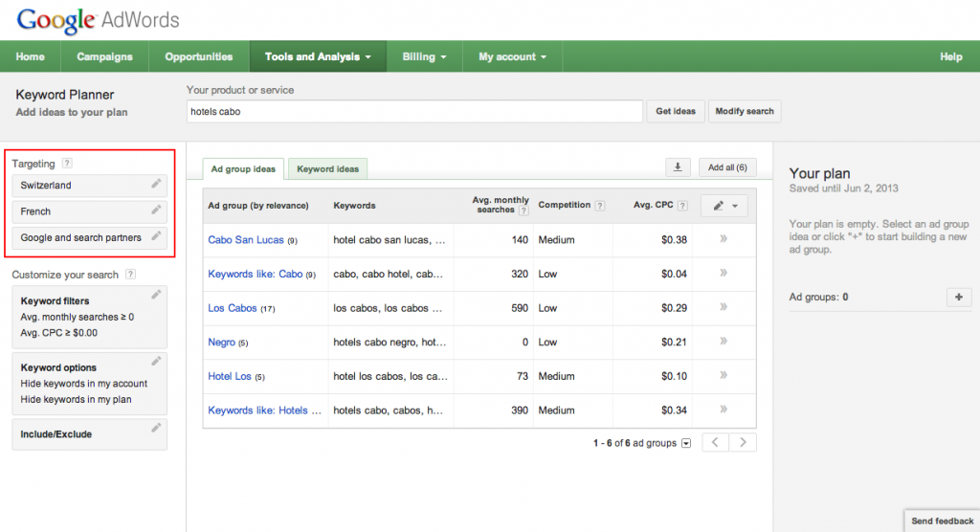The image size is (980, 532).
Task: Sort by Avg. monthly searches header
Action: click(500, 205)
